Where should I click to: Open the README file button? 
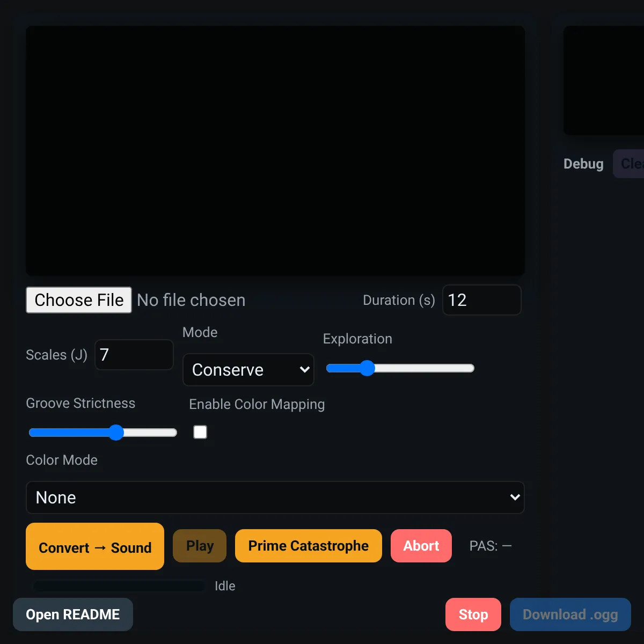pyautogui.click(x=73, y=614)
